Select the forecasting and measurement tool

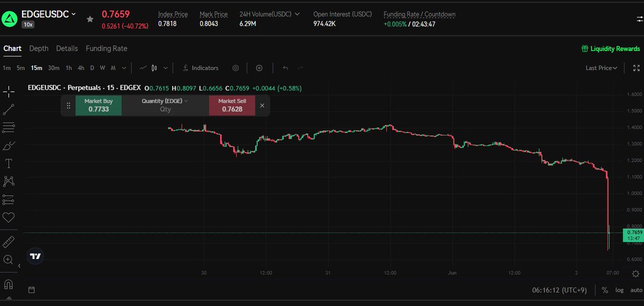(9, 199)
